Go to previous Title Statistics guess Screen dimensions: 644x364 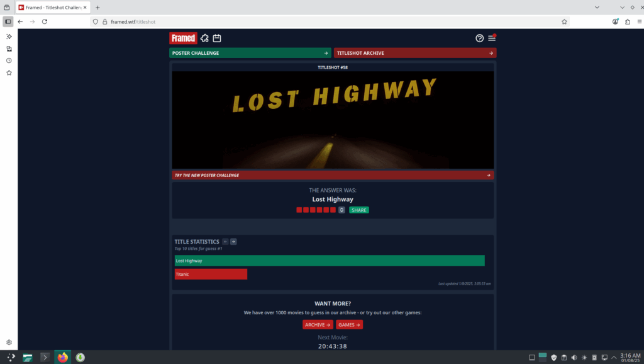click(x=225, y=242)
